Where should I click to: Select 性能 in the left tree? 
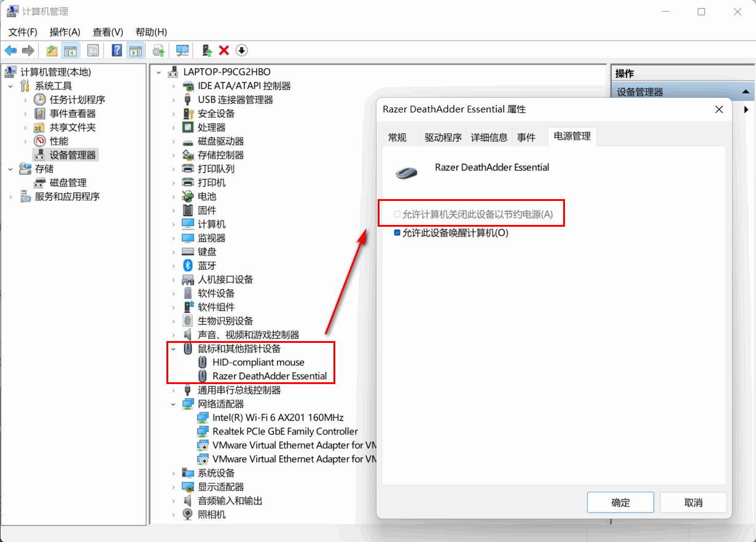coord(59,141)
